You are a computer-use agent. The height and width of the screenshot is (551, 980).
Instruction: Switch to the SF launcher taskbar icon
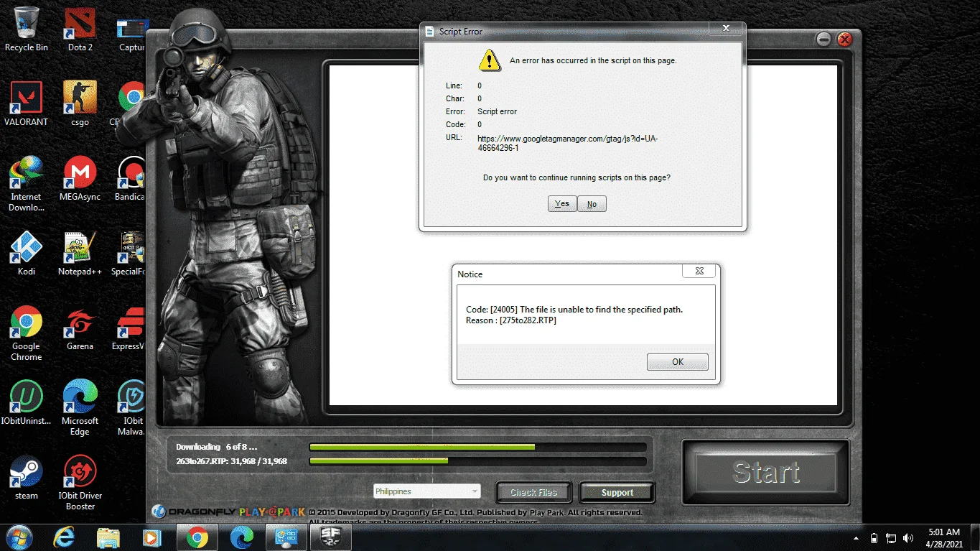tap(330, 537)
